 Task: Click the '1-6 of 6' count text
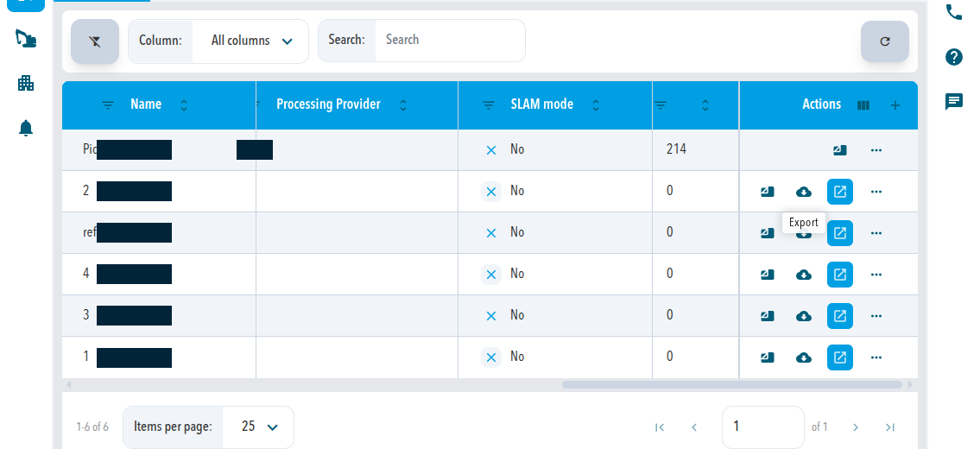point(92,427)
